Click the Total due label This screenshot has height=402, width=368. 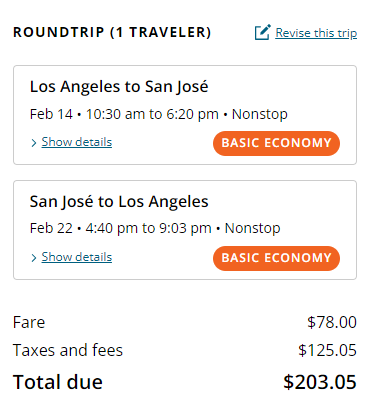58,382
